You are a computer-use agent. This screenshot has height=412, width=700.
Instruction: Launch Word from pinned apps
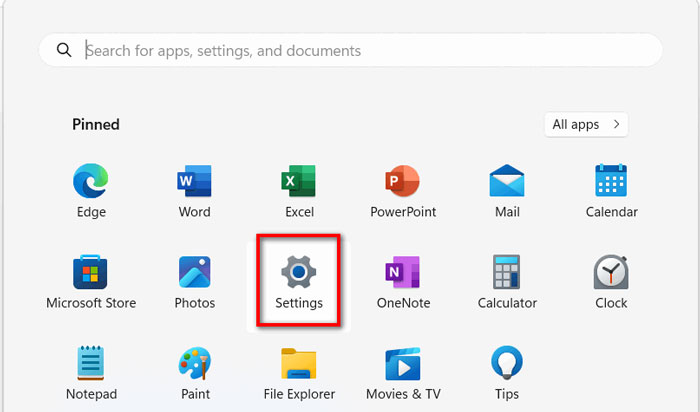coord(194,181)
